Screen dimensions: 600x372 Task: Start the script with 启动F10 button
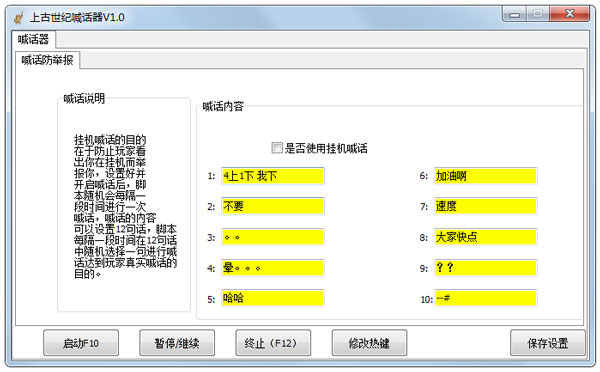pos(81,343)
